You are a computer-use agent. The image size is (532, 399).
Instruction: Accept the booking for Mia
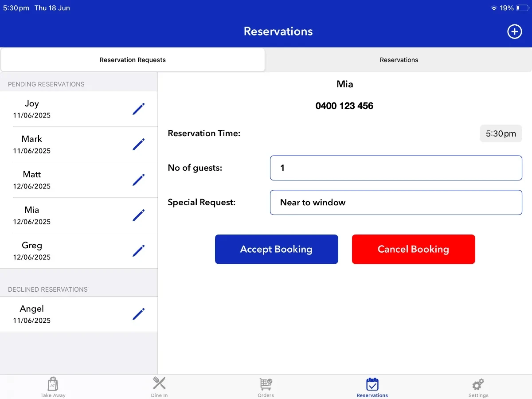[x=277, y=249]
